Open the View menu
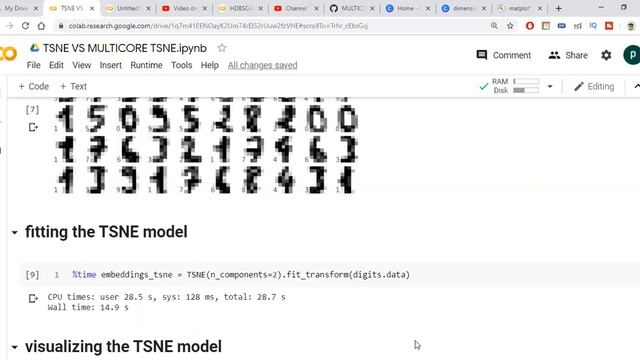 tap(82, 65)
